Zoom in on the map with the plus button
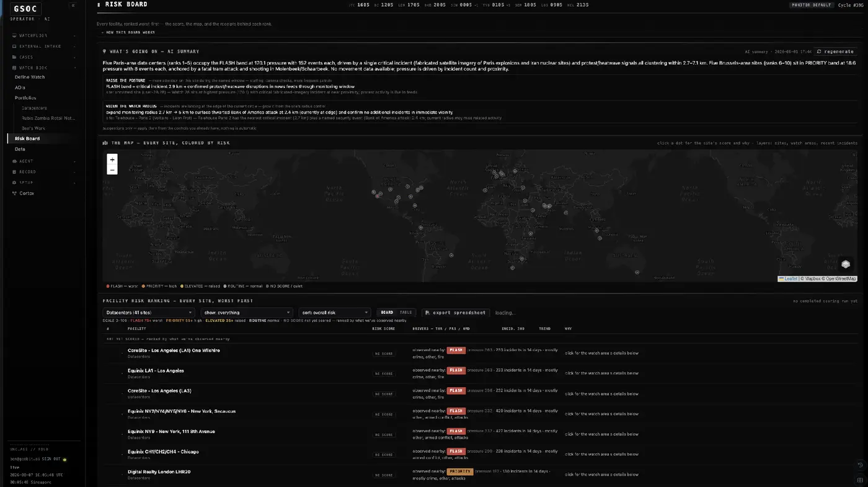This screenshot has height=487, width=868. (x=112, y=159)
